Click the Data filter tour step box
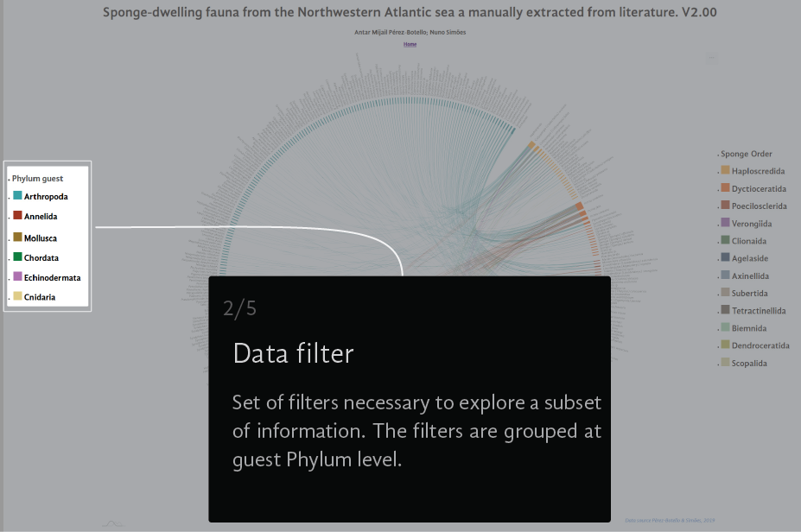The height and width of the screenshot is (532, 801). click(x=410, y=399)
